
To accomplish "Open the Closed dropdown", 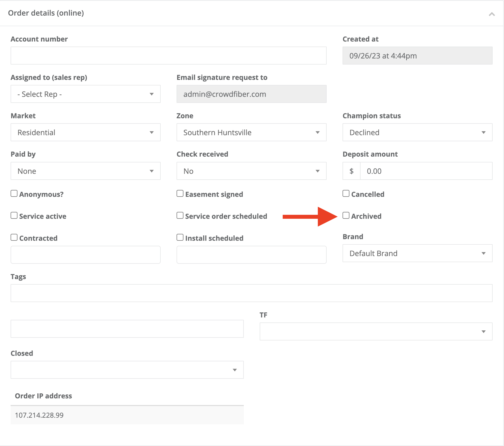I will coord(127,370).
